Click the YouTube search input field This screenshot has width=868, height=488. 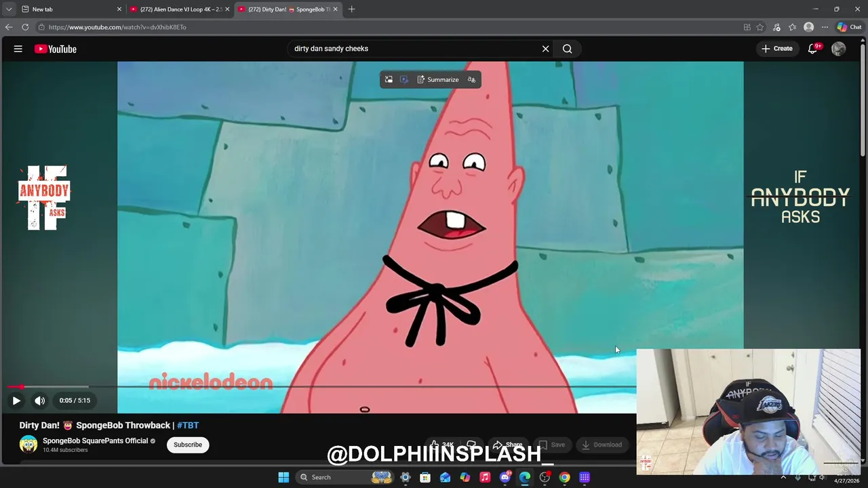tap(414, 49)
